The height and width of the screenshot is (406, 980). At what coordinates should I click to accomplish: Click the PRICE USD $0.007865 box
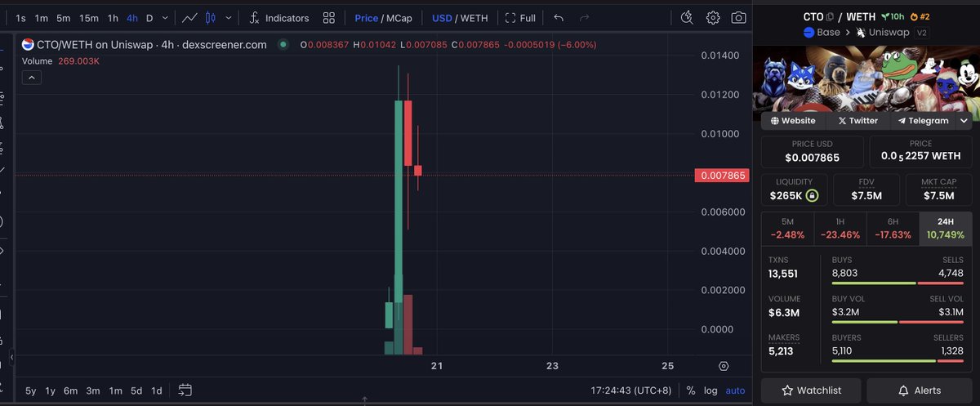click(x=811, y=151)
